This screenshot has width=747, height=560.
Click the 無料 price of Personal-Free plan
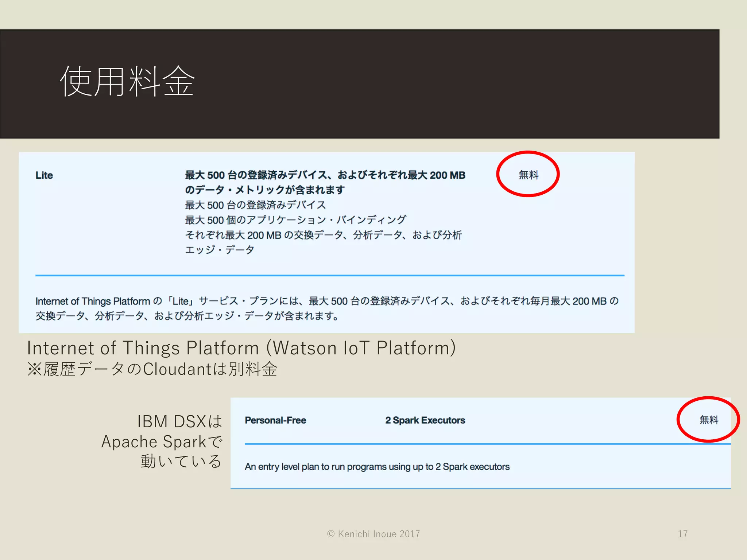coord(709,420)
